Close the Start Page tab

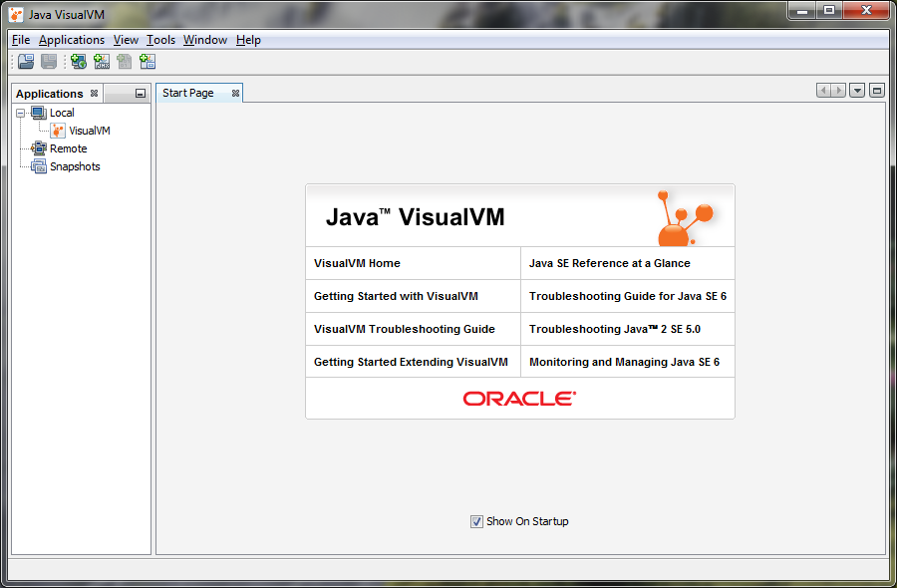pyautogui.click(x=233, y=92)
